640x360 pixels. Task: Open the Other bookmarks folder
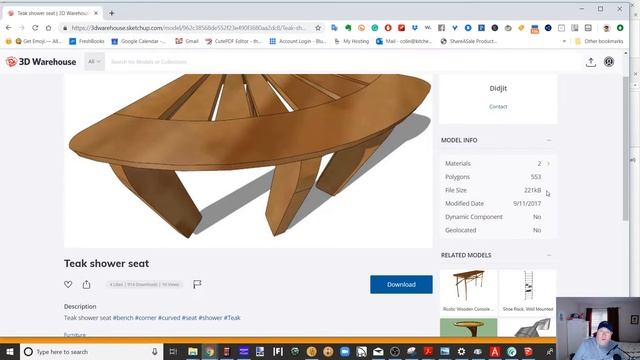[599, 41]
